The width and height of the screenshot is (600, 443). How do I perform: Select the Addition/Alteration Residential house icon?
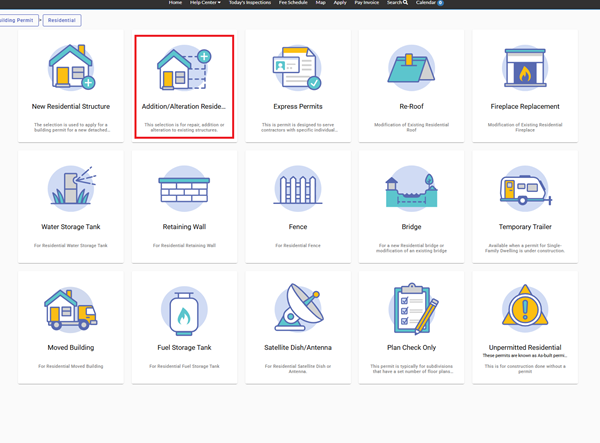tap(184, 67)
